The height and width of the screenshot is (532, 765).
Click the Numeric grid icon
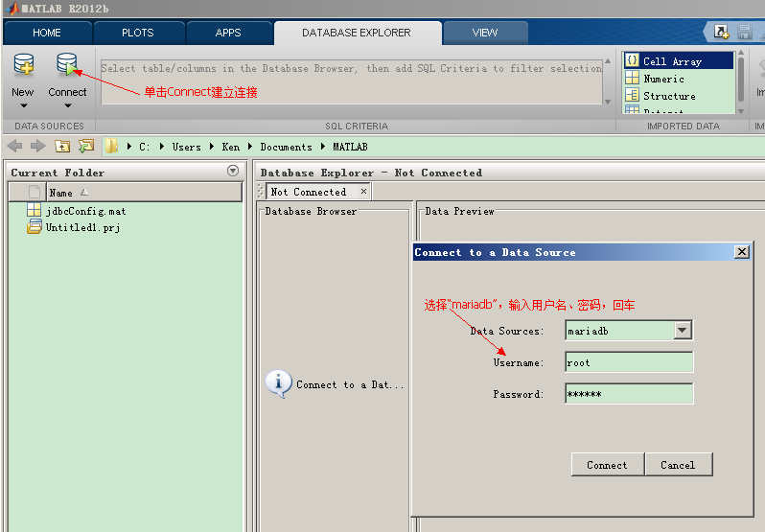click(632, 78)
